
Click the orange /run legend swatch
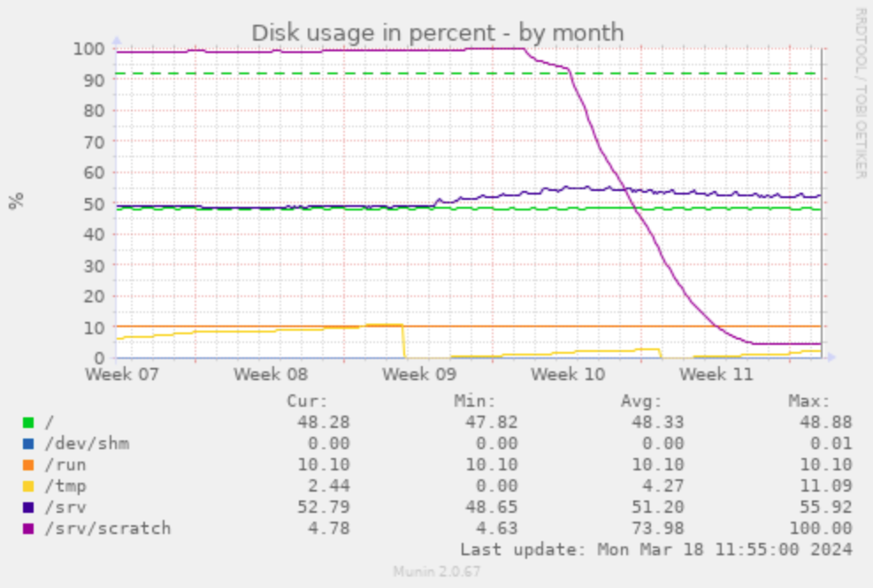point(28,465)
